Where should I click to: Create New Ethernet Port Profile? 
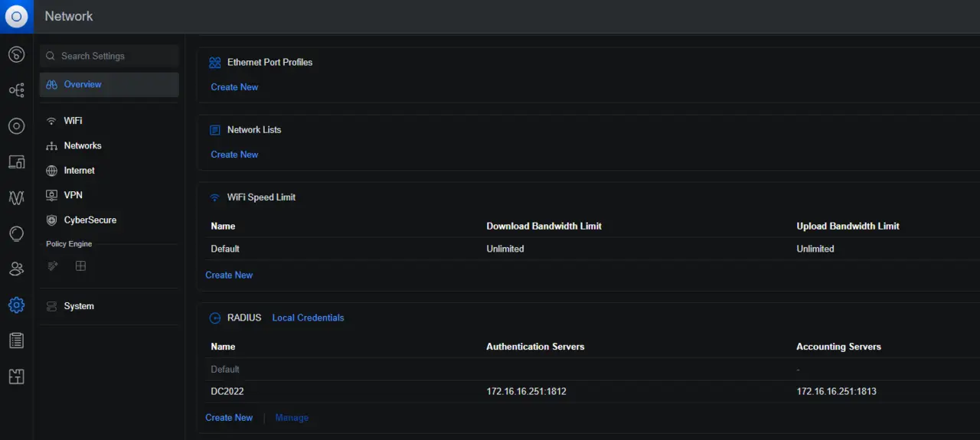(x=234, y=87)
